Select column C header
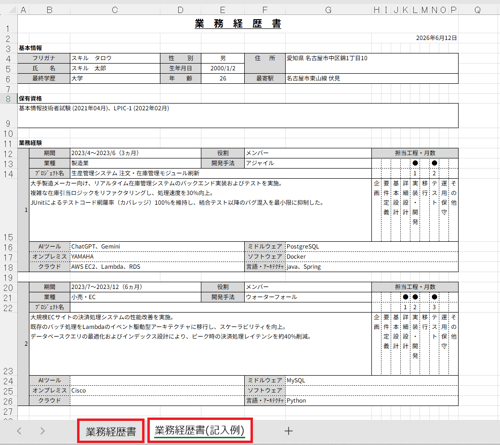Screen dimensions: 500x445 (115, 10)
